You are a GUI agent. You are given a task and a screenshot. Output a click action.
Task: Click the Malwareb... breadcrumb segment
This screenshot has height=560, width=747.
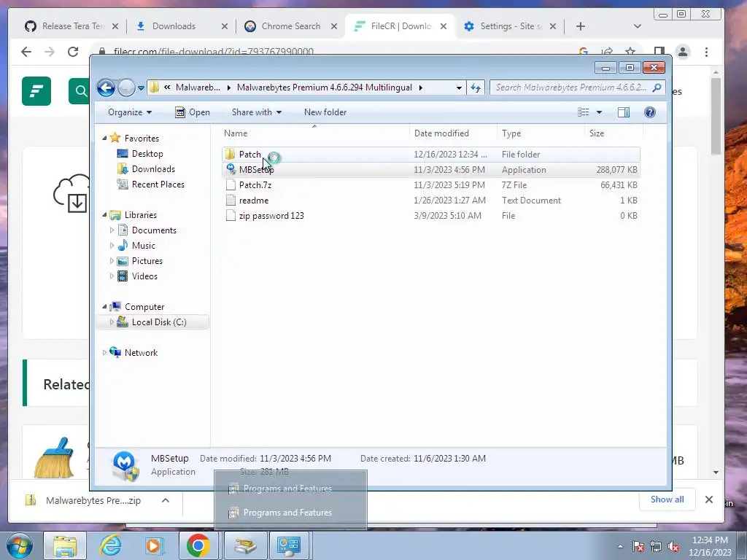(x=198, y=87)
